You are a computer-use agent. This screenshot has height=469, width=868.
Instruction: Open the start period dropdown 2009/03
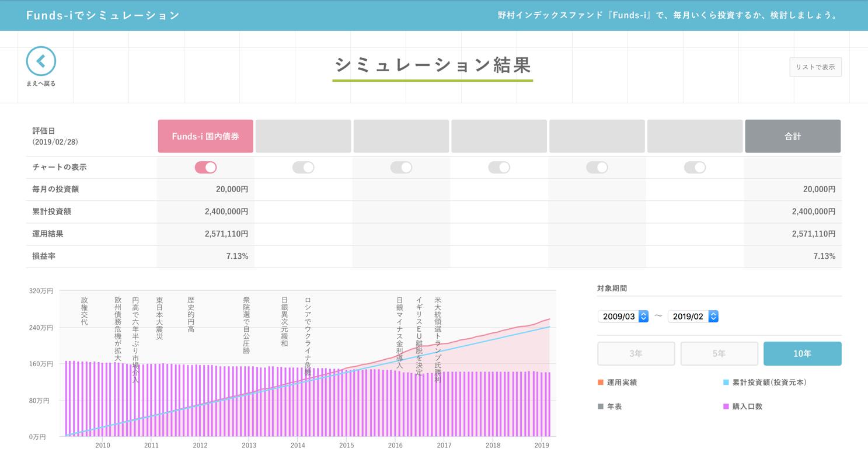click(x=623, y=316)
